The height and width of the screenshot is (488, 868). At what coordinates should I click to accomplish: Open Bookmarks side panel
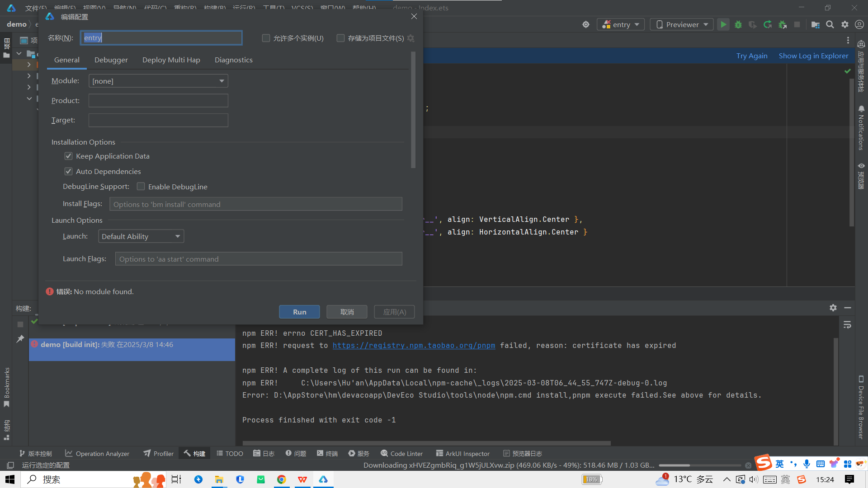(7, 387)
